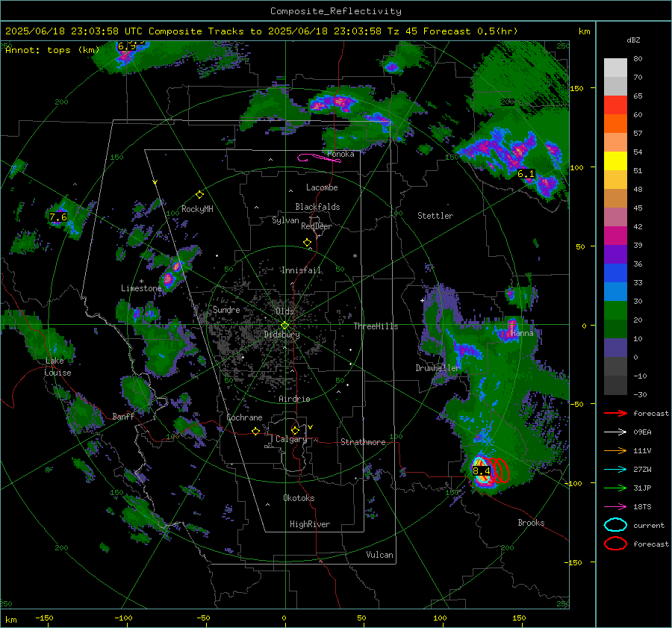This screenshot has width=672, height=628.
Task: Select the 6.1 km storm top annotation
Action: pyautogui.click(x=526, y=173)
